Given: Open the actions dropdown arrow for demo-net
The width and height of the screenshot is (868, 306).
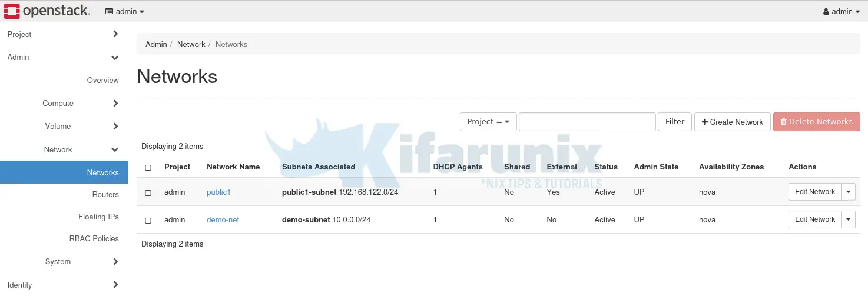Looking at the screenshot, I should (849, 219).
